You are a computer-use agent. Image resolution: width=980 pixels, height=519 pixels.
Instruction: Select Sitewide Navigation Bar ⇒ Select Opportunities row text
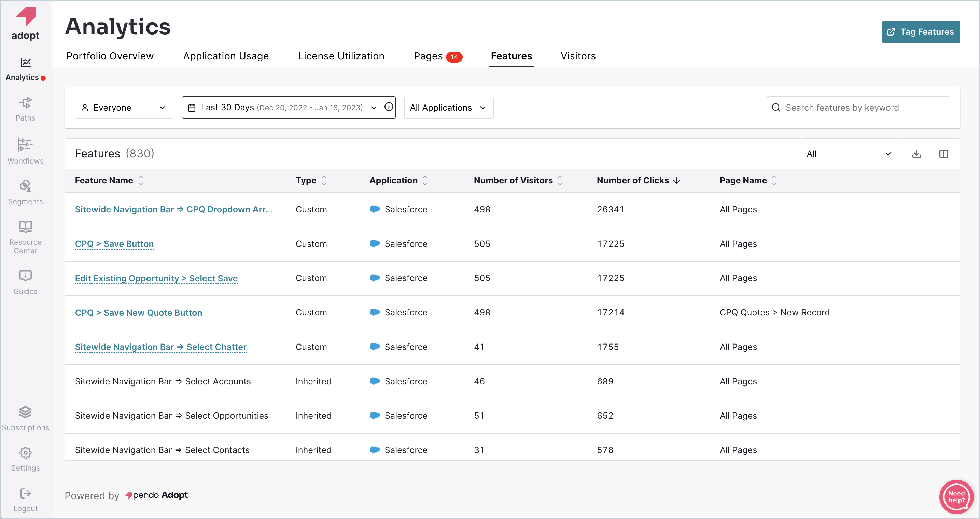[x=171, y=416]
